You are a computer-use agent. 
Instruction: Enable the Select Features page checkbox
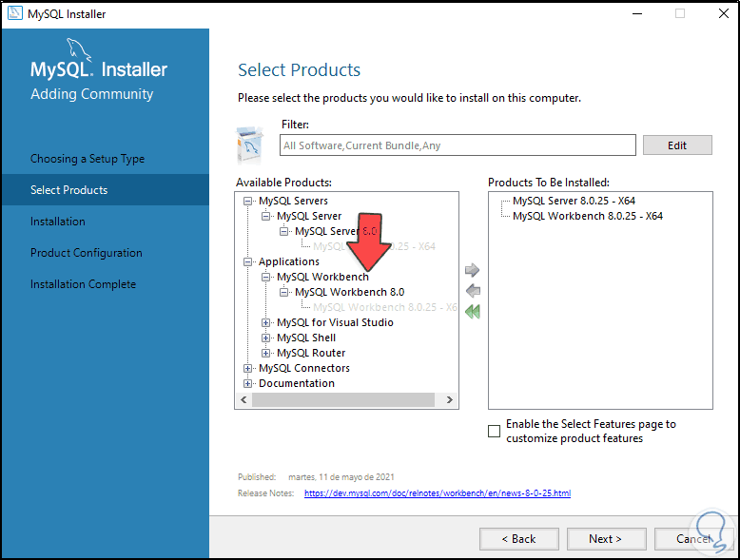[x=494, y=431]
